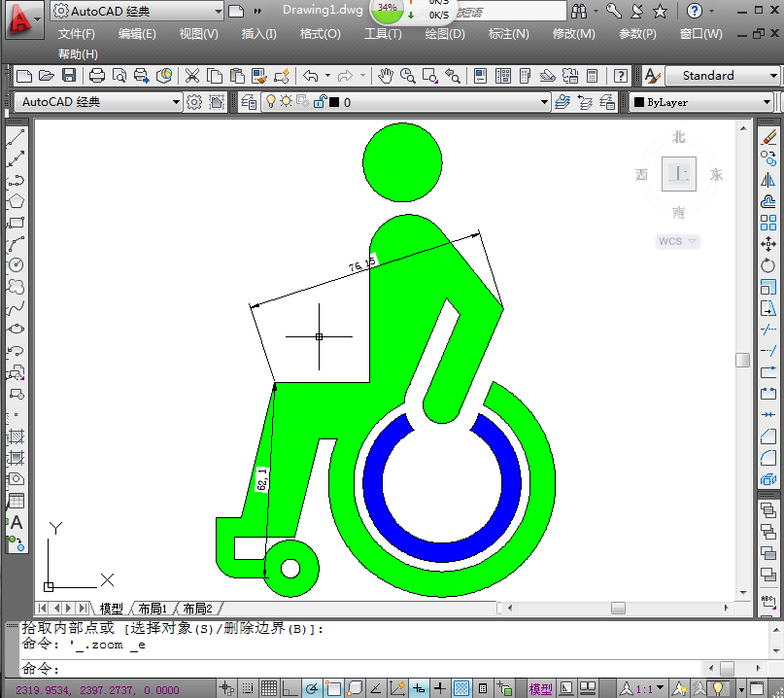784x698 pixels.
Task: Click the 模型 button in status bar
Action: (540, 689)
